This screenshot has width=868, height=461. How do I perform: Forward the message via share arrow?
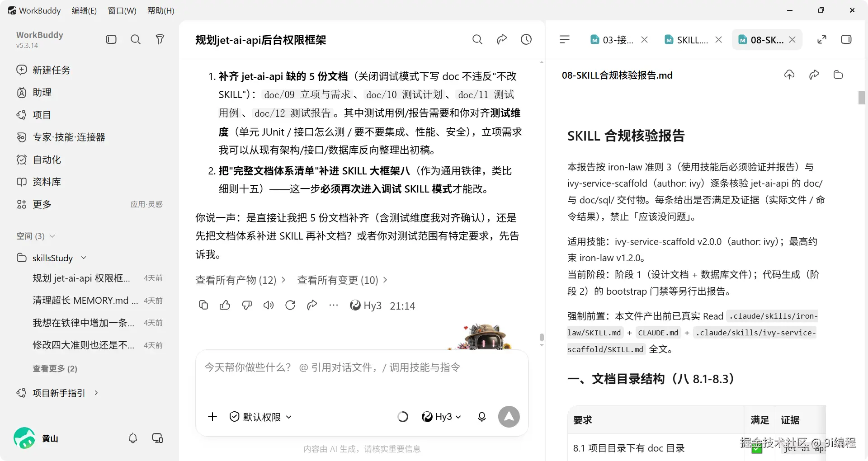point(312,306)
